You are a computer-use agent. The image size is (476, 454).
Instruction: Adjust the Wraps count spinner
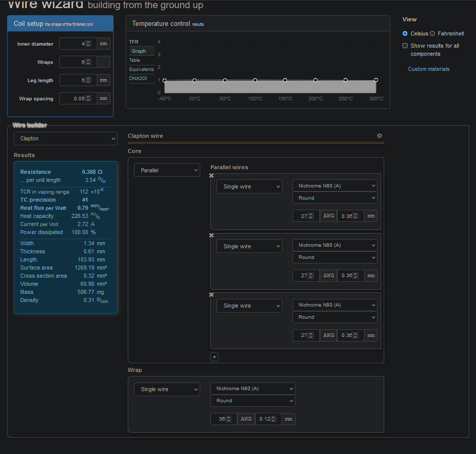88,62
